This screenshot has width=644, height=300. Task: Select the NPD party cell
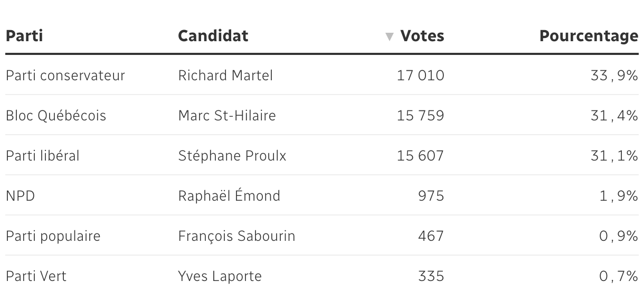pyautogui.click(x=21, y=196)
